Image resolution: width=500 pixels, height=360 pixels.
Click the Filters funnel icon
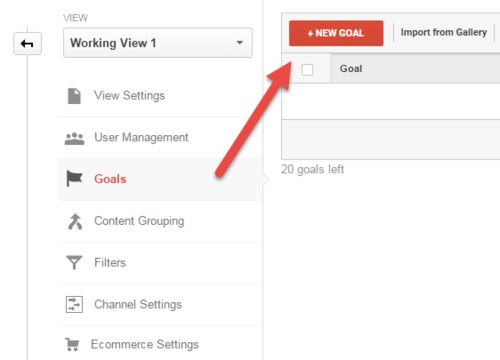74,263
